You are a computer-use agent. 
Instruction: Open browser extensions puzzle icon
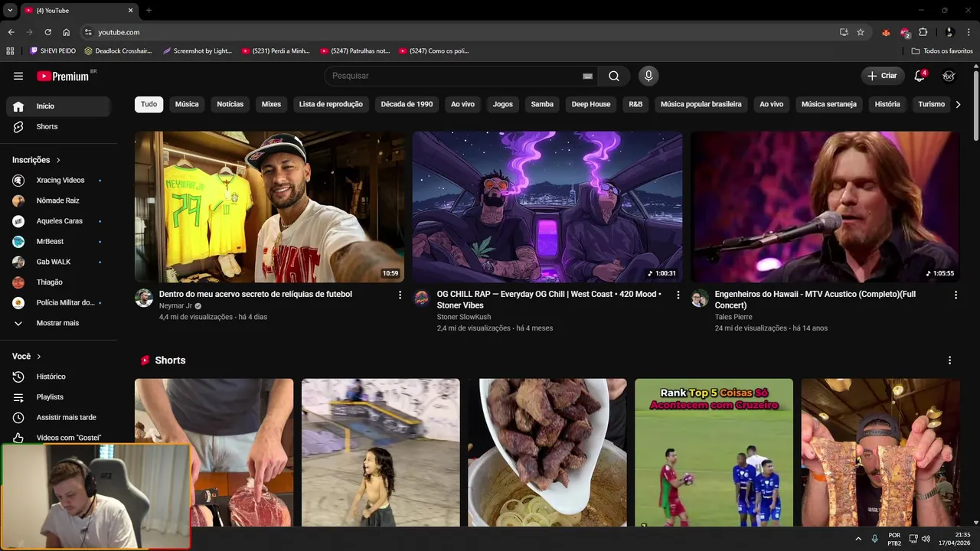923,32
